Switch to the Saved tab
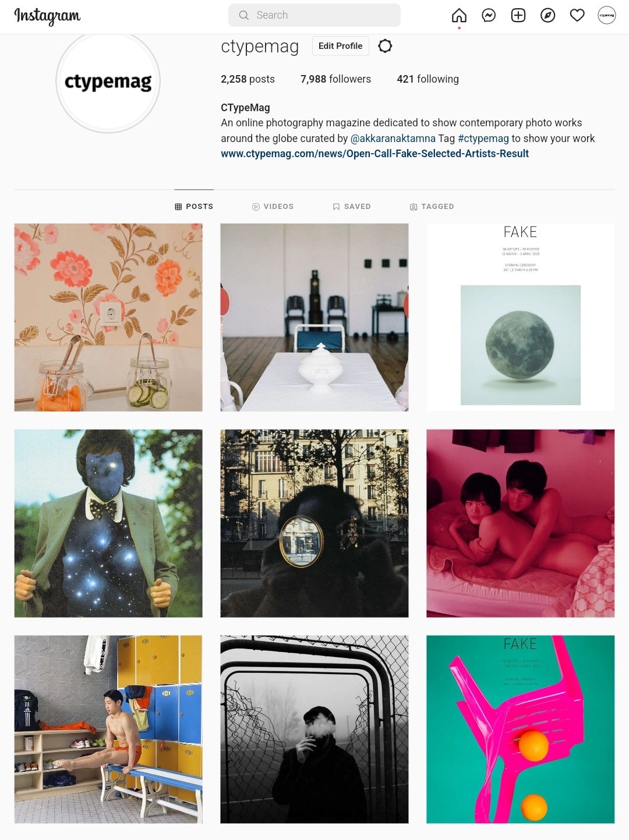The image size is (629, 840). tap(352, 207)
